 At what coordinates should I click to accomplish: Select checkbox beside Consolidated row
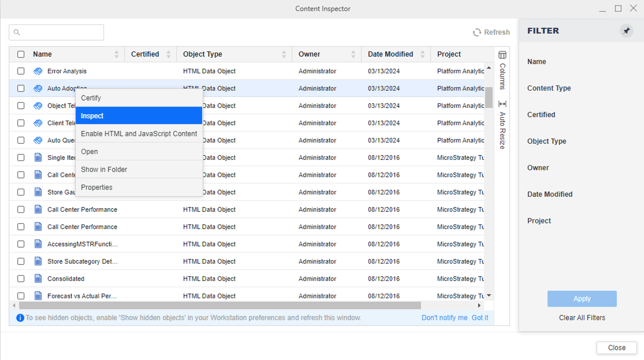pyautogui.click(x=21, y=279)
